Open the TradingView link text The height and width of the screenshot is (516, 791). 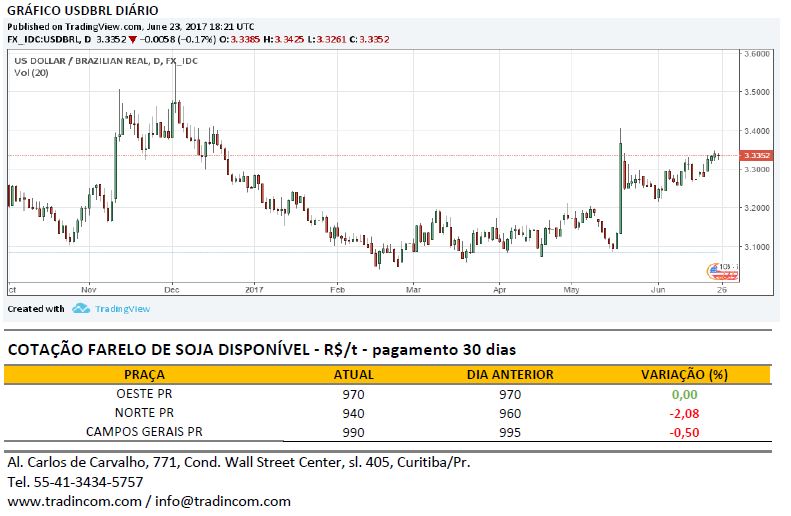pyautogui.click(x=123, y=309)
